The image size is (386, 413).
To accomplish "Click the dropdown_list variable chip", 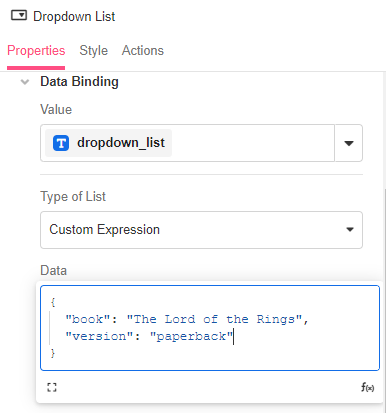I will [x=108, y=143].
